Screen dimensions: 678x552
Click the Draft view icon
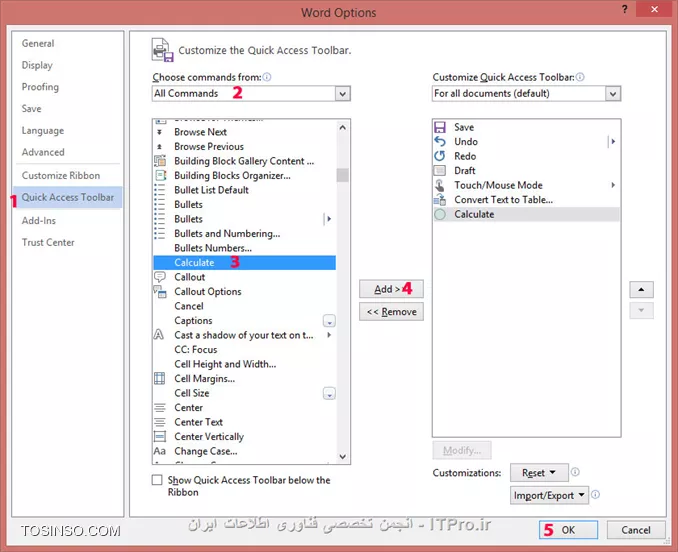pyautogui.click(x=440, y=170)
